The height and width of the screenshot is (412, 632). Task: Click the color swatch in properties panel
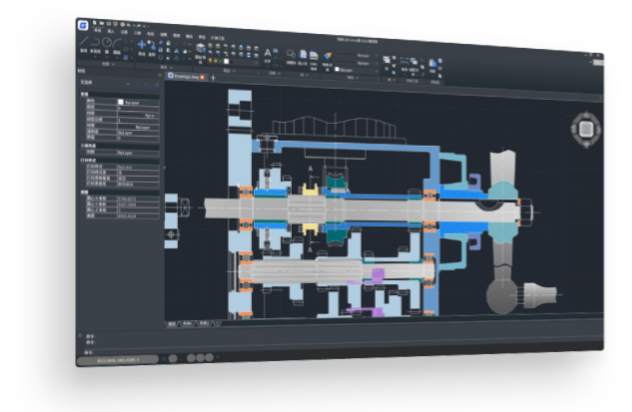click(120, 101)
